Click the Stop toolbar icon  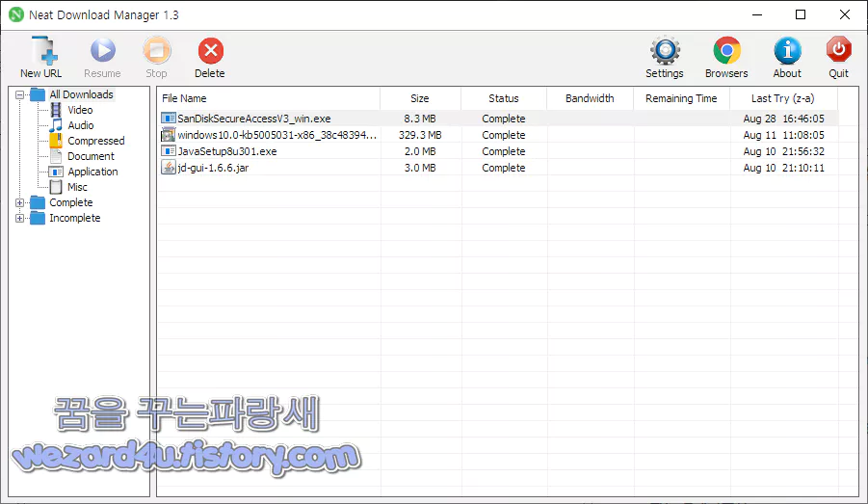pyautogui.click(x=157, y=50)
